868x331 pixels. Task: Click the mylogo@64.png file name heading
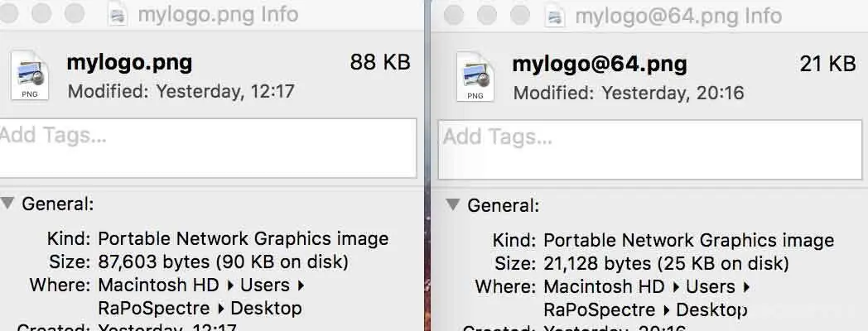click(x=600, y=64)
